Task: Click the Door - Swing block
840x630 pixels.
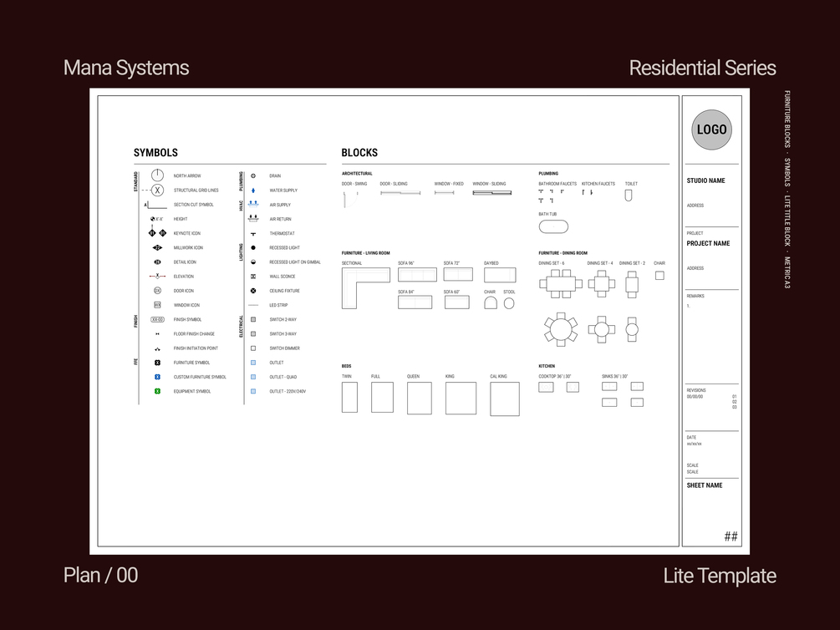Action: (x=350, y=200)
